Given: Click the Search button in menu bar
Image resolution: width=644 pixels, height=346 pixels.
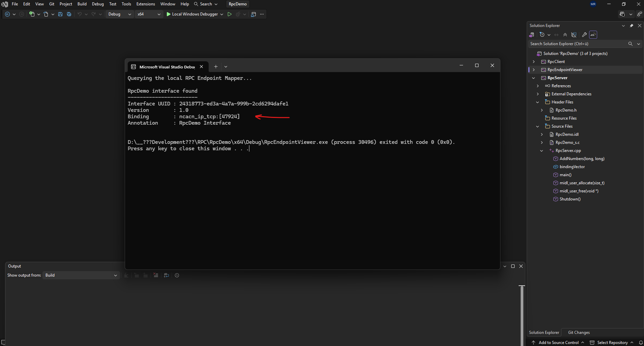Looking at the screenshot, I should coord(206,4).
